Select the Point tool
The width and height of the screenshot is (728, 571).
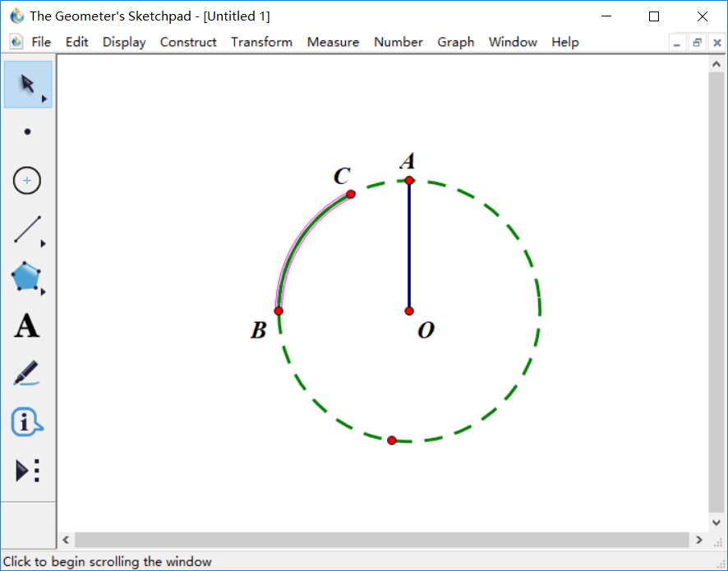click(x=28, y=131)
